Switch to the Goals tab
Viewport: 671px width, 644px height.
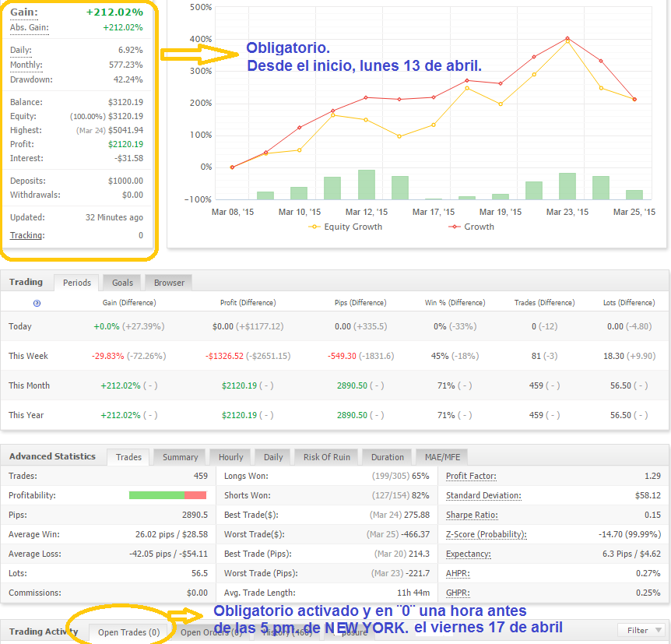[x=122, y=283]
